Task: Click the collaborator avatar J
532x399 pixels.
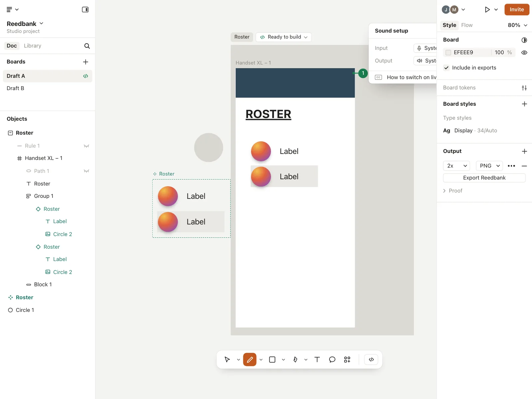Action: (x=446, y=10)
